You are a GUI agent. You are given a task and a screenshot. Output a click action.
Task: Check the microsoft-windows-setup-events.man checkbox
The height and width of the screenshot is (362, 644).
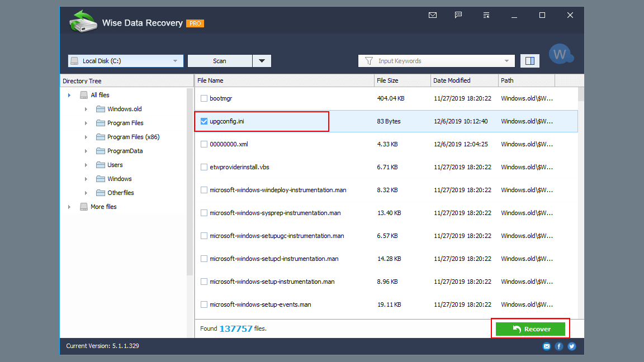point(203,304)
